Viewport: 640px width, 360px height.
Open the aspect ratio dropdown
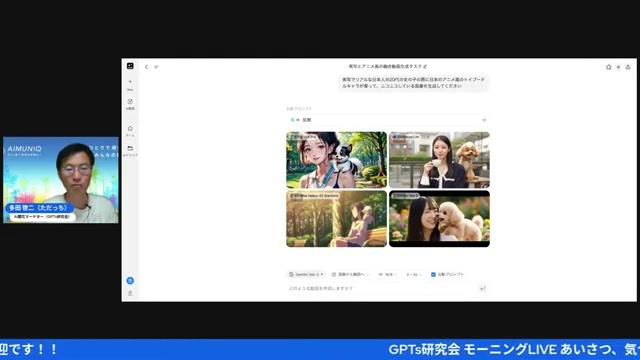[387, 275]
